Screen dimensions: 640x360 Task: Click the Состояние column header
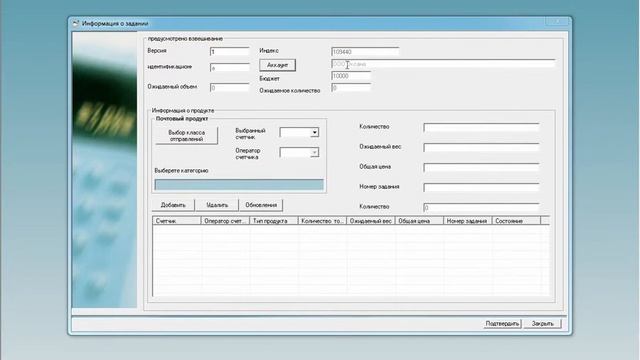pos(516,221)
